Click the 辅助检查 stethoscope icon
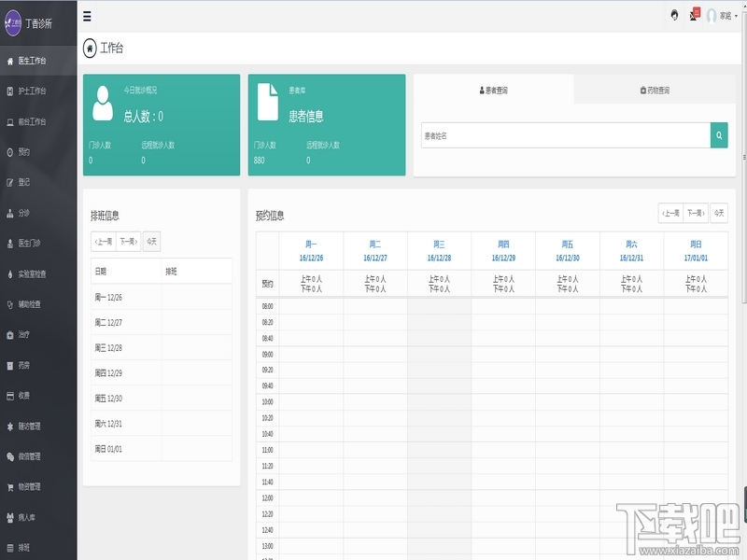747x560 pixels. coord(10,305)
